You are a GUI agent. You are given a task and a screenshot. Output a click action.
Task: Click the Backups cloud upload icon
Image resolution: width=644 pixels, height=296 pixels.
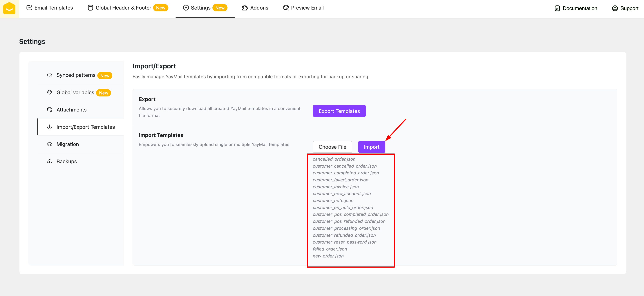(x=50, y=161)
